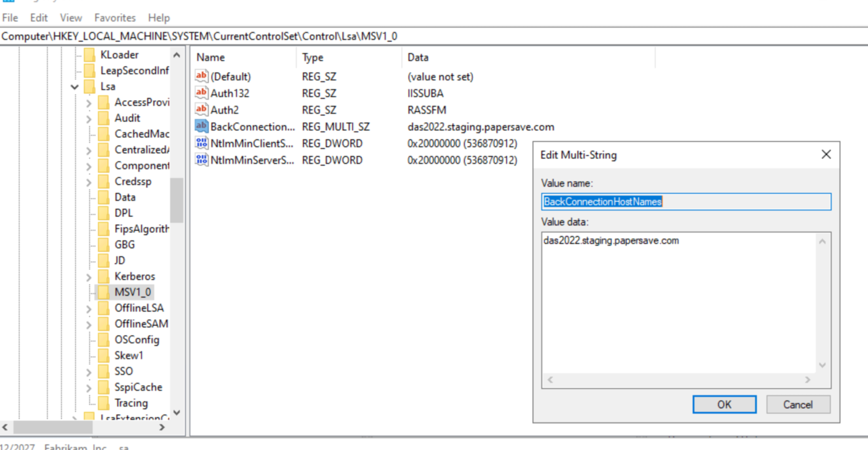This screenshot has width=868, height=450.
Task: Select the Kerberos folder icon
Action: [104, 276]
